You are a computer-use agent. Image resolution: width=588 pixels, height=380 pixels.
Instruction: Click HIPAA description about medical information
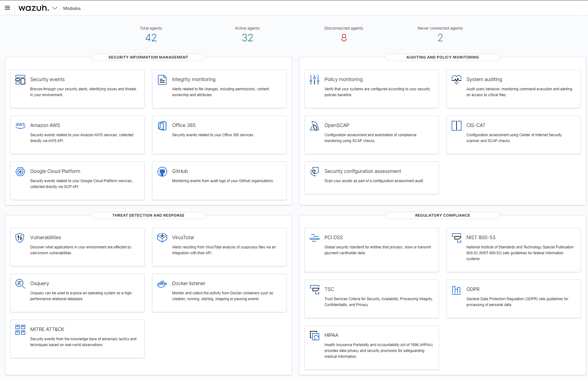(379, 351)
